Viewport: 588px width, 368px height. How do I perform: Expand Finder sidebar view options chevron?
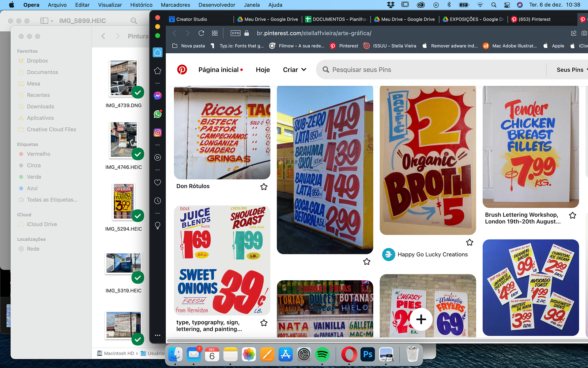click(x=52, y=21)
